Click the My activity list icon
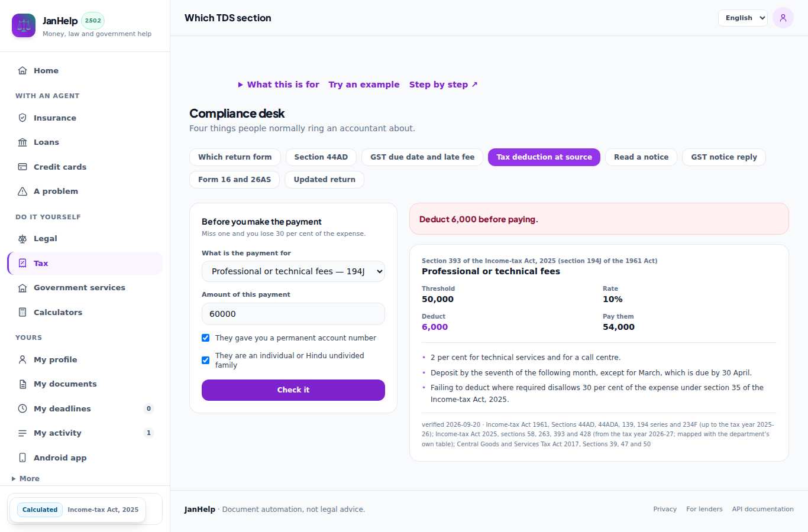Screen dimensions: 808x532 pyautogui.click(x=22, y=433)
